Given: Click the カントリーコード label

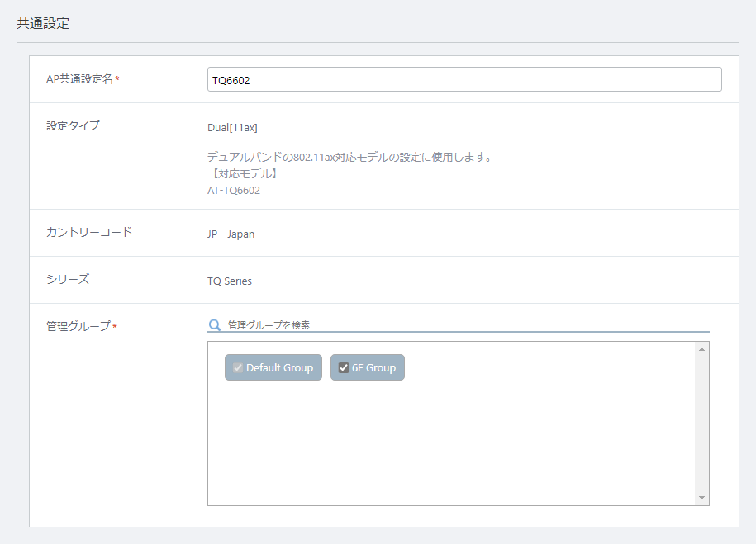Looking at the screenshot, I should pos(89,232).
